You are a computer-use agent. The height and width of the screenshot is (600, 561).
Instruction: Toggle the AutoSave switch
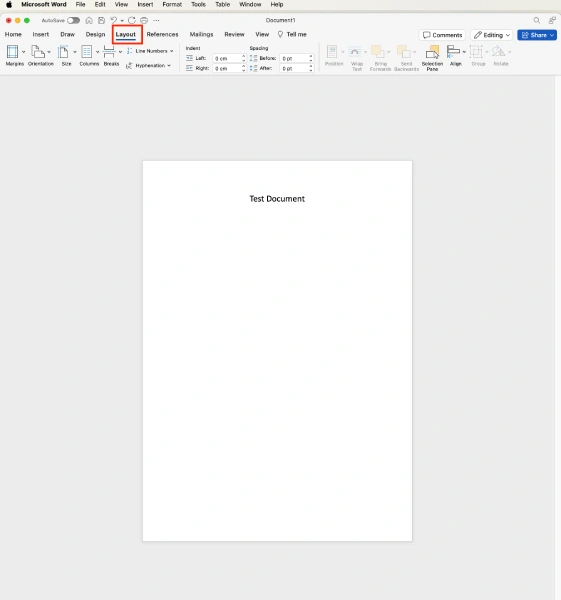point(73,20)
